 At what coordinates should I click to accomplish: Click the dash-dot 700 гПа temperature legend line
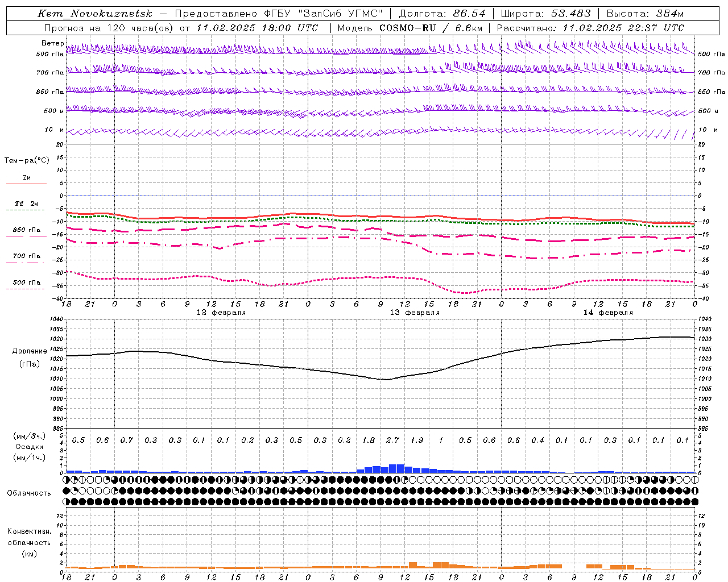click(x=26, y=263)
